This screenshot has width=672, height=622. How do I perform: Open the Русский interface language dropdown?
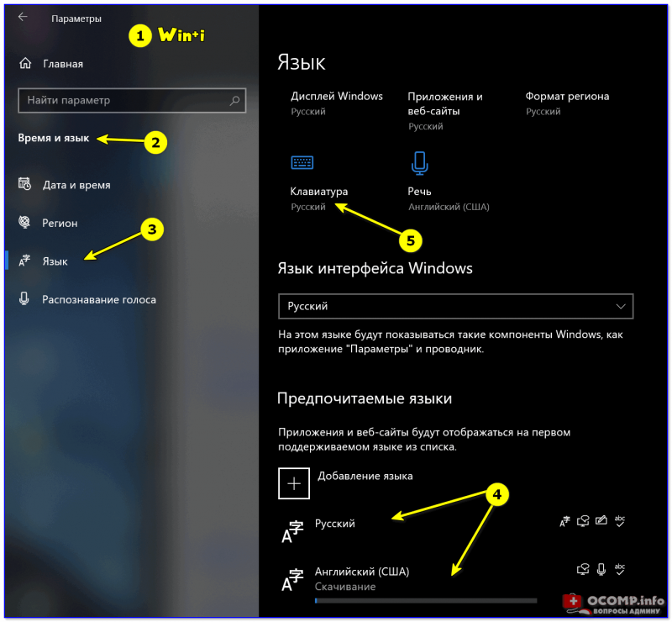click(x=455, y=306)
